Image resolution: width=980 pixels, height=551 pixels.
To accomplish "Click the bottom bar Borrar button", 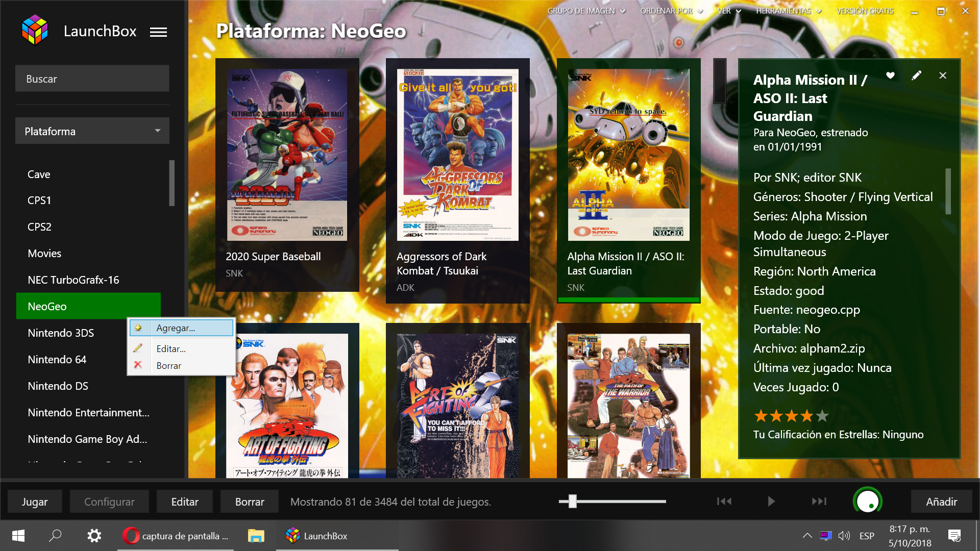I will click(250, 502).
